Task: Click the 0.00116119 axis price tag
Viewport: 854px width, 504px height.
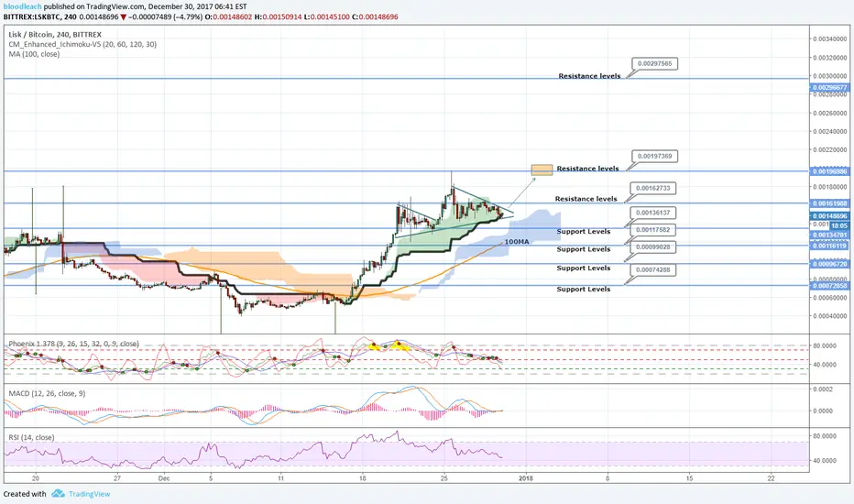Action: coord(829,246)
